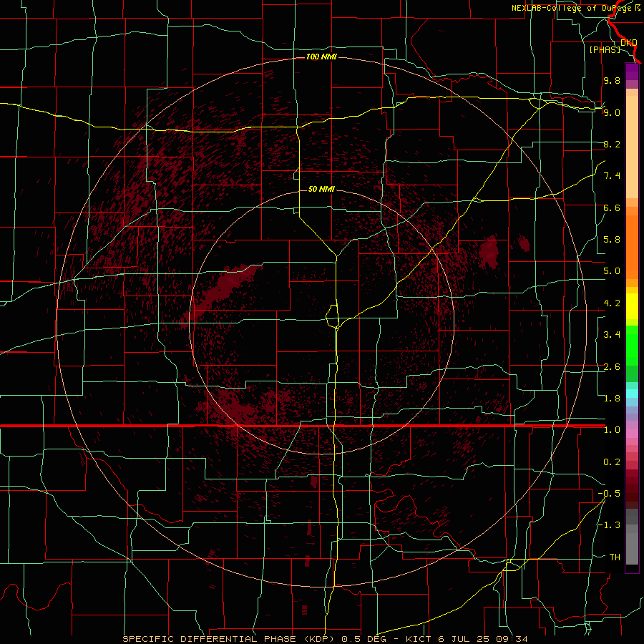Click the 0.2 value on the color scale
This screenshot has height=644, width=644.
click(x=612, y=462)
